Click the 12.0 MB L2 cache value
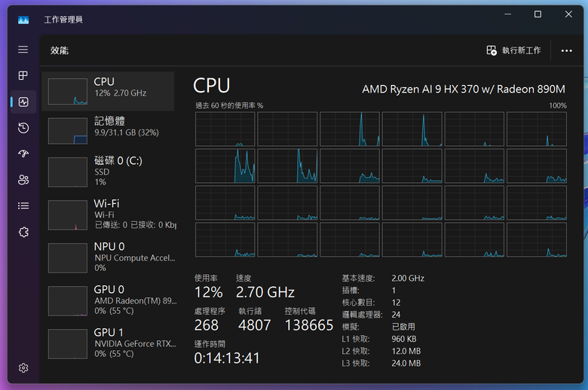 (406, 351)
